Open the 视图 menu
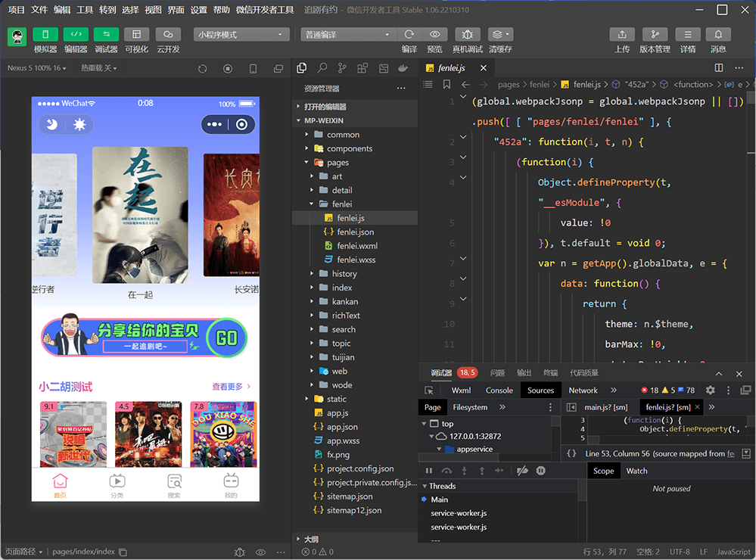This screenshot has height=560, width=756. click(153, 10)
